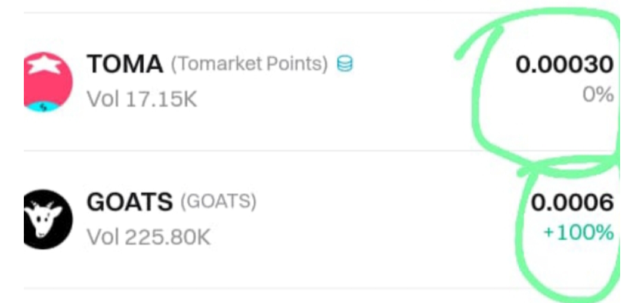Select the Tomarket Points label
Viewport: 644px width, 303px height.
tap(249, 64)
